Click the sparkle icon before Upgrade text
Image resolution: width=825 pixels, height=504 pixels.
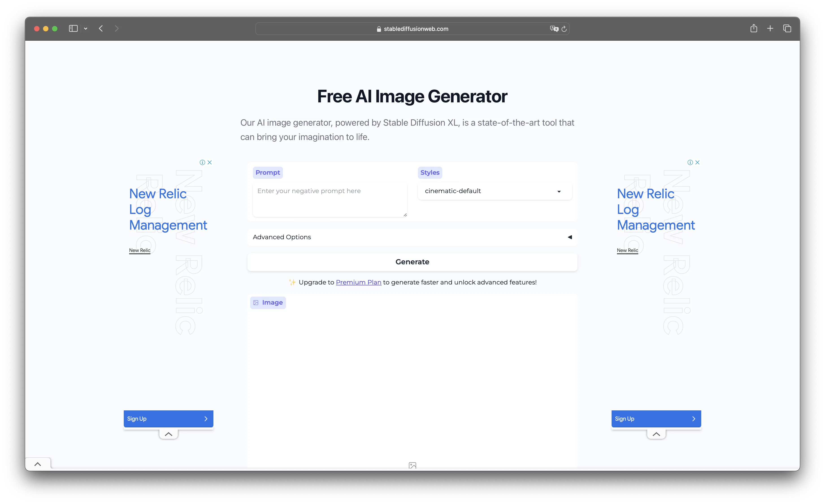tap(292, 282)
